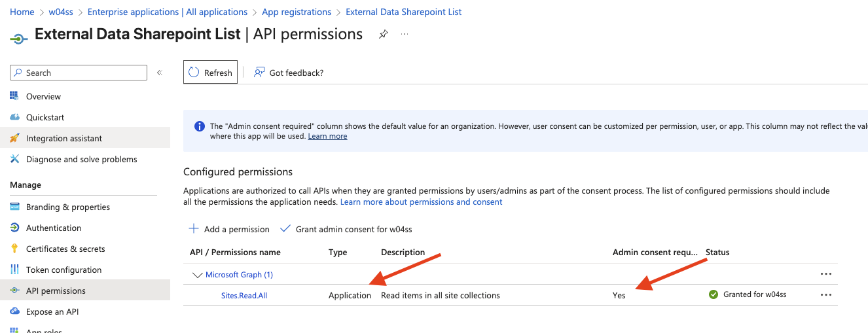Click the Expose an API cloud icon
The height and width of the screenshot is (333, 868).
pyautogui.click(x=14, y=311)
